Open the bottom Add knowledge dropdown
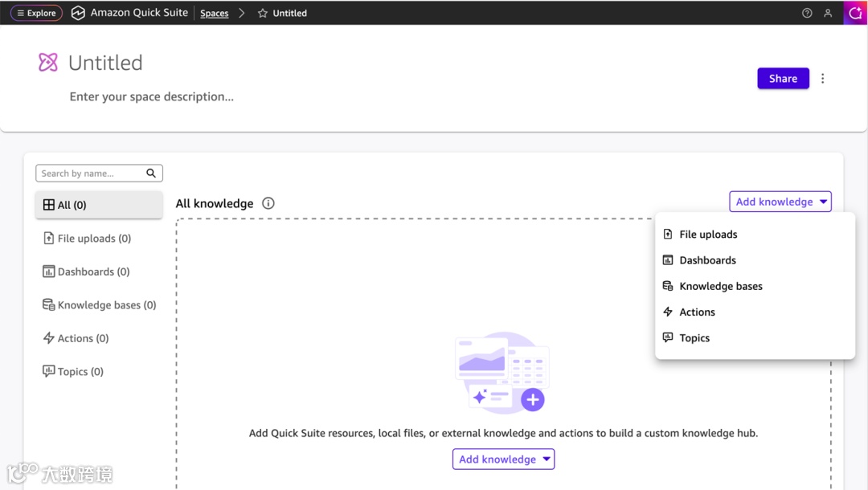This screenshot has height=490, width=868. click(x=503, y=459)
